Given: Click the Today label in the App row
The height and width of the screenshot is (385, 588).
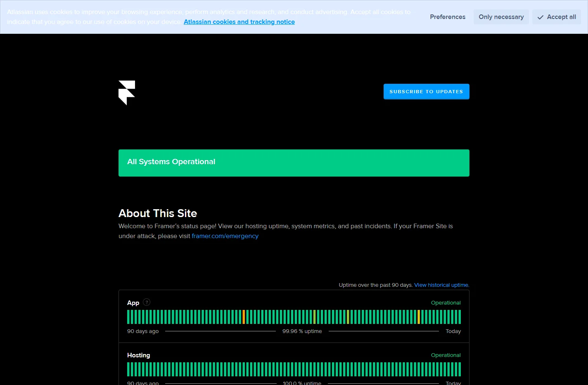Looking at the screenshot, I should tap(453, 331).
